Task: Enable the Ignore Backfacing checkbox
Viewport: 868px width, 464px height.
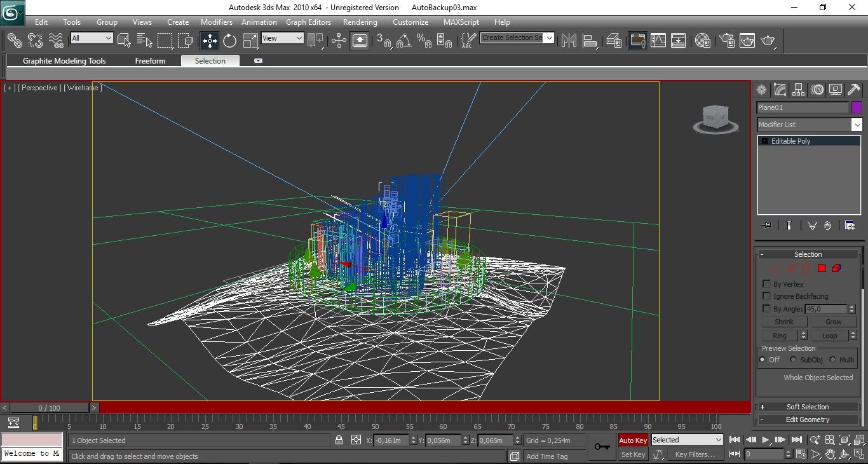Action: (766, 296)
